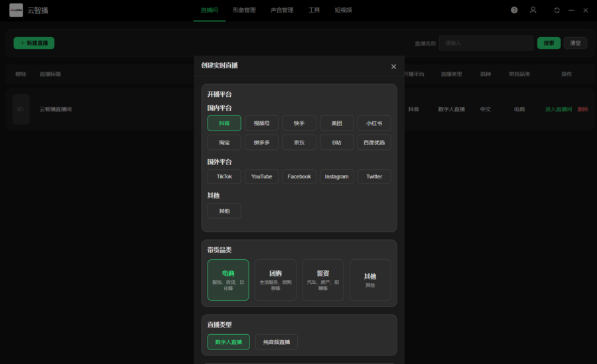Select the 抖音 platform option
Image resolution: width=597 pixels, height=364 pixels.
[224, 123]
